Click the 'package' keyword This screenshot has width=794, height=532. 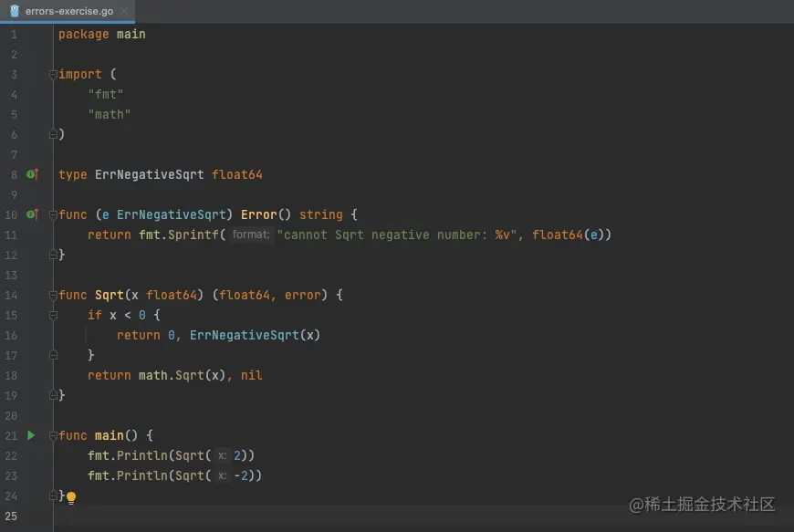point(84,34)
